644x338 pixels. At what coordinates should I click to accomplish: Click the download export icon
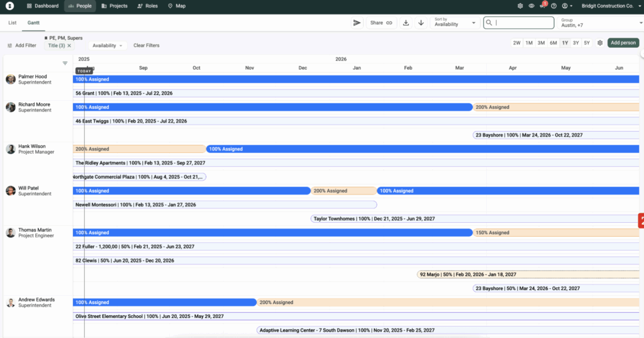[406, 23]
